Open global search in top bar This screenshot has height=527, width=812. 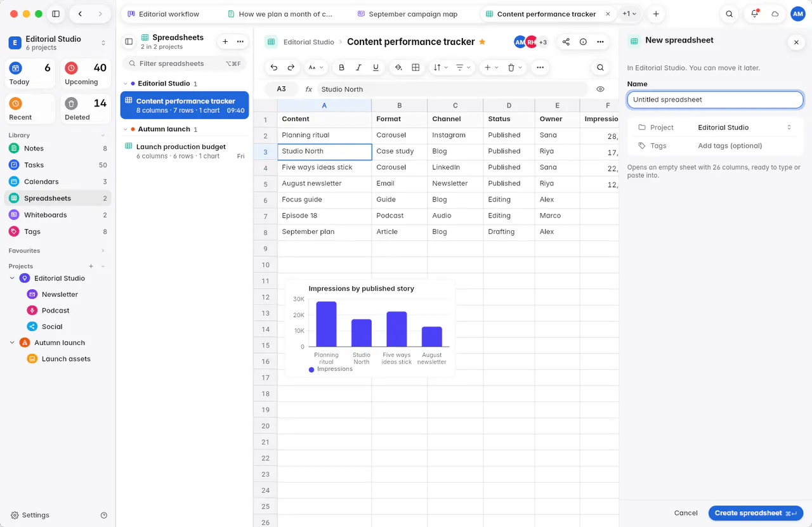point(730,14)
